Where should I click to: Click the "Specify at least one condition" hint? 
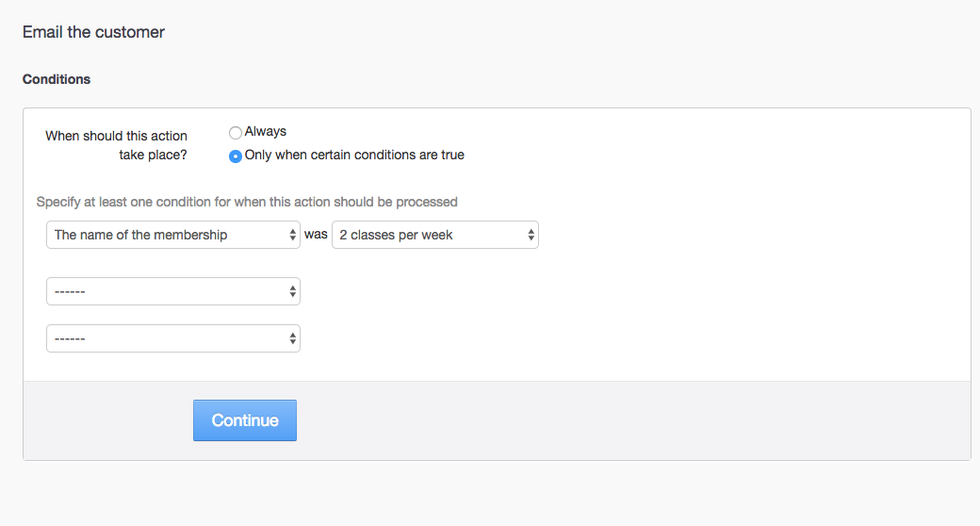point(247,202)
